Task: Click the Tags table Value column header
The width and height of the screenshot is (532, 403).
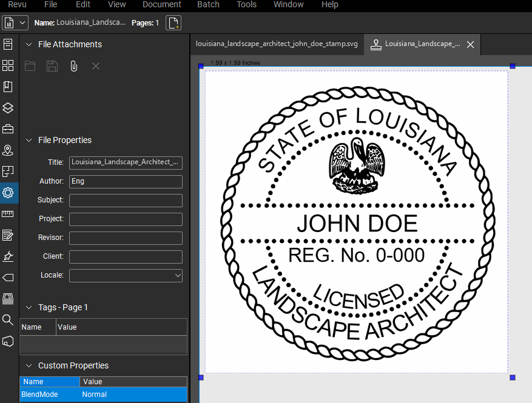Action: [121, 327]
